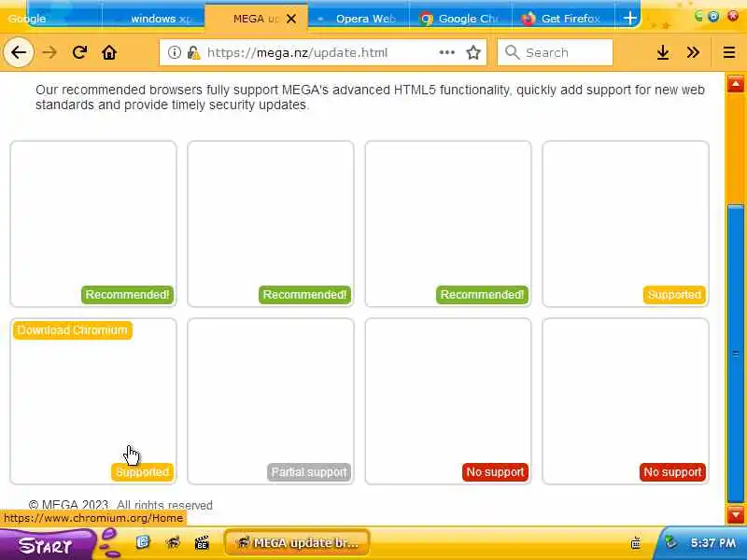Open a new tab with the plus button

coord(629,19)
